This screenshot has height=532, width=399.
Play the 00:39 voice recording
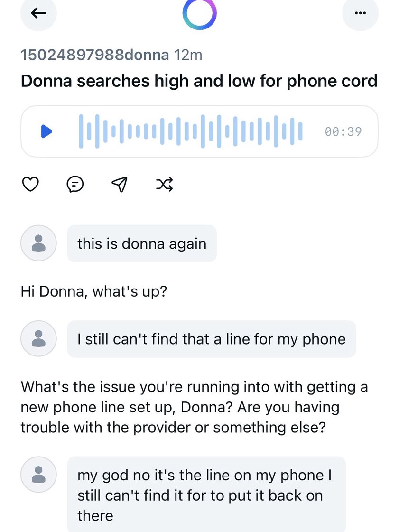click(46, 131)
